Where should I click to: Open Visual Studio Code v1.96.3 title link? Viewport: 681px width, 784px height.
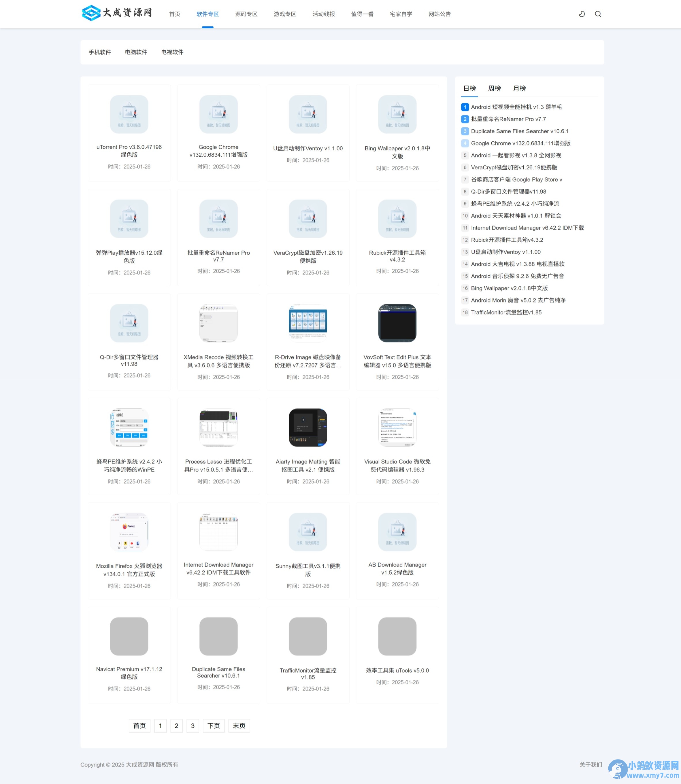click(x=397, y=465)
